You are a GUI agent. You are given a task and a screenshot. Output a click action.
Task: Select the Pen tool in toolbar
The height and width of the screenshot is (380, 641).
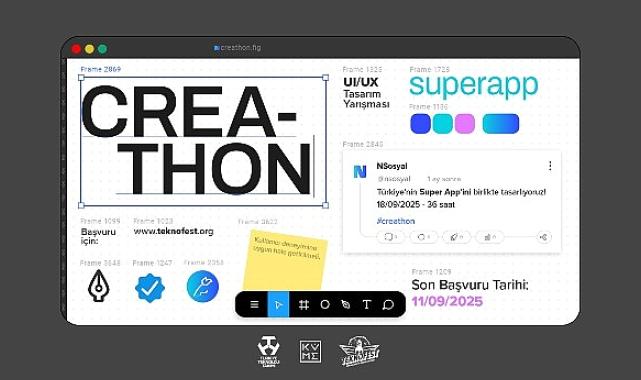[346, 305]
